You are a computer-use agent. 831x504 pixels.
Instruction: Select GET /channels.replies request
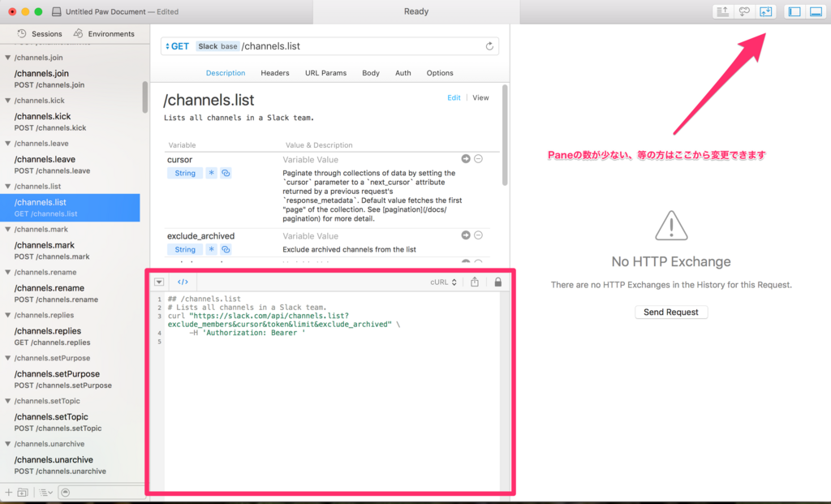(70, 336)
